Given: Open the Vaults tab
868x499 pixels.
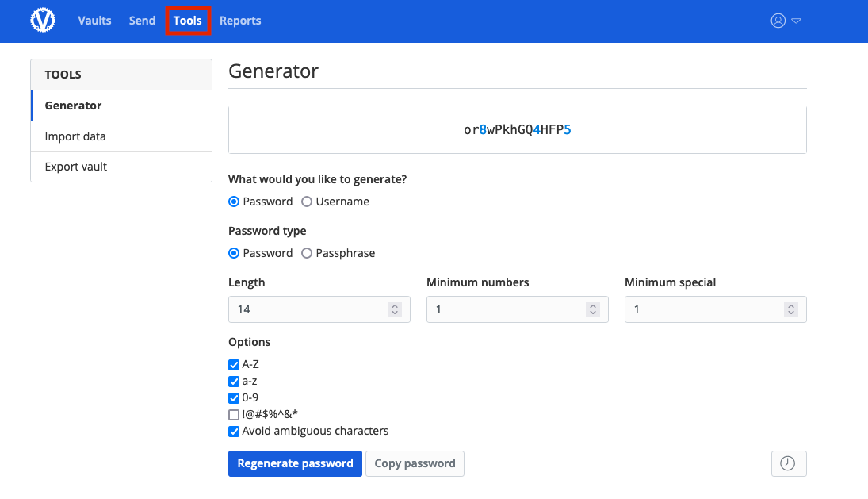Looking at the screenshot, I should point(94,21).
